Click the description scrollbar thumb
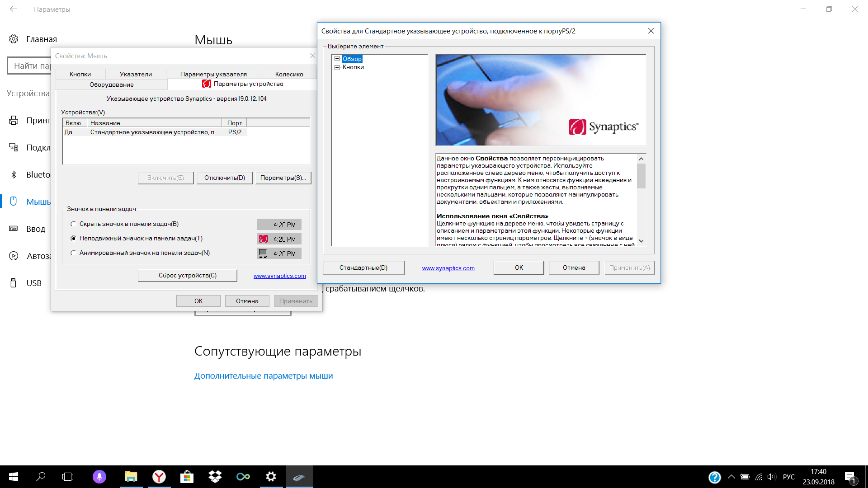The image size is (868, 488). (x=641, y=176)
